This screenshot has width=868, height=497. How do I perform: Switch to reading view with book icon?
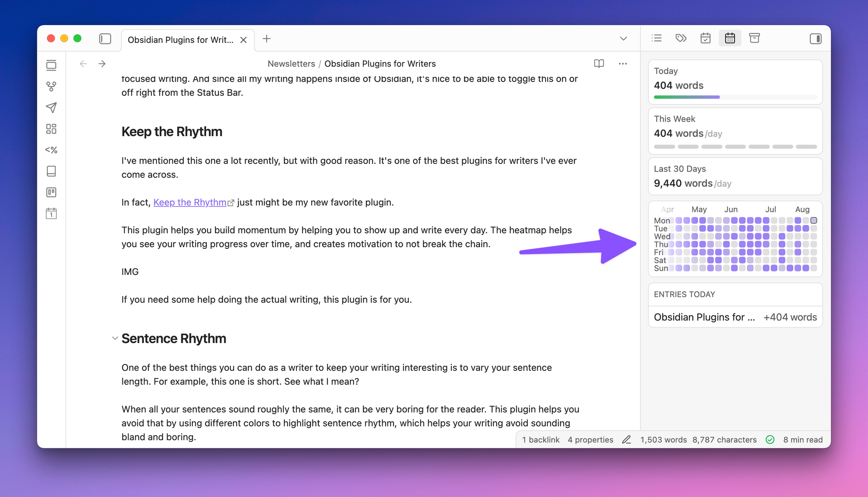click(599, 64)
